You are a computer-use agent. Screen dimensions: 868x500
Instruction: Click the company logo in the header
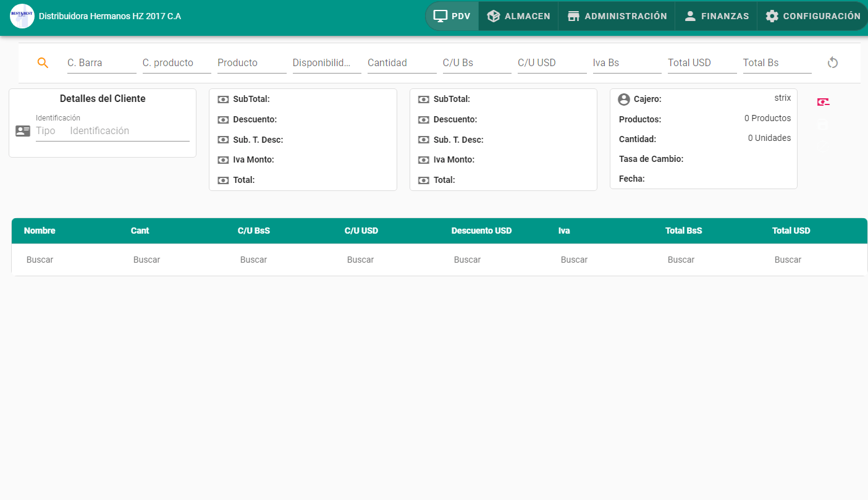tap(22, 16)
